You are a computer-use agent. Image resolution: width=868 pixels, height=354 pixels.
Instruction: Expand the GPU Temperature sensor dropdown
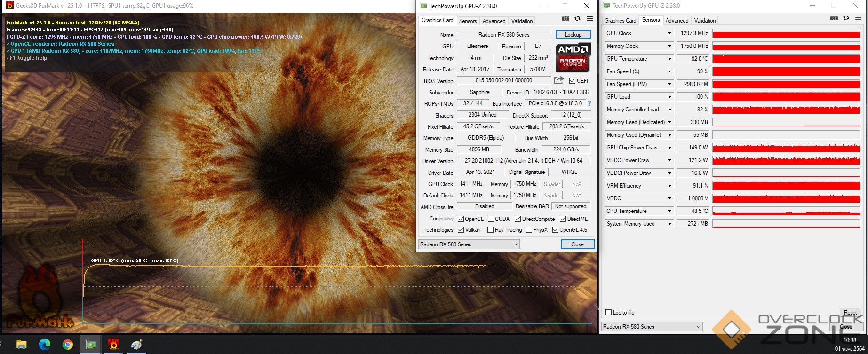point(669,59)
